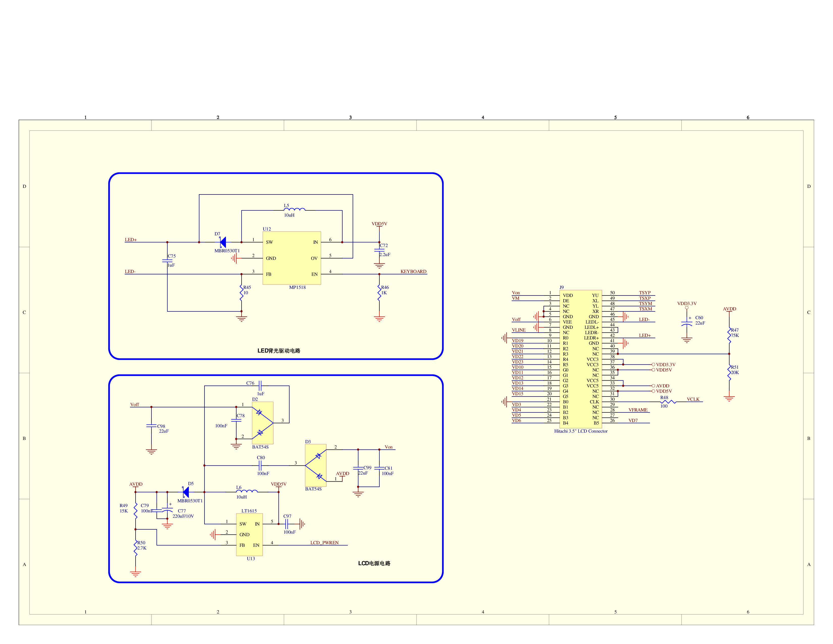This screenshot has width=833, height=644.
Task: Select the VFRAME net label
Action: click(x=638, y=410)
